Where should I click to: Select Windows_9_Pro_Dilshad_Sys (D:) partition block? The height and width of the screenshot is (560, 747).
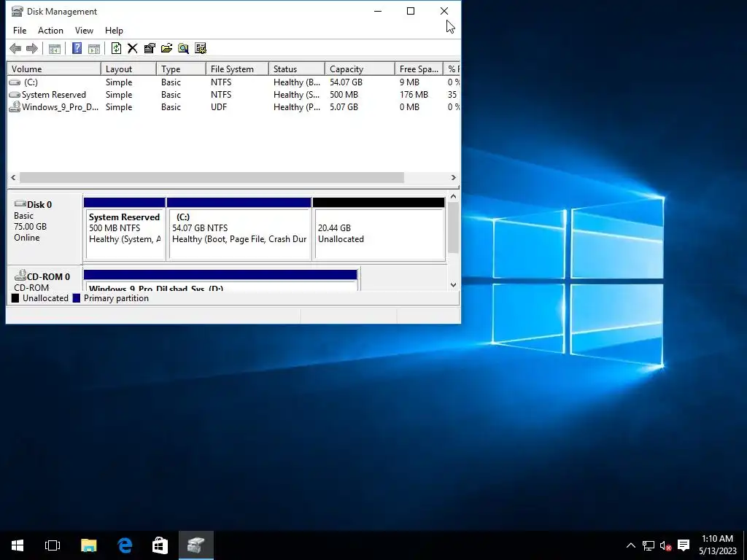220,281
